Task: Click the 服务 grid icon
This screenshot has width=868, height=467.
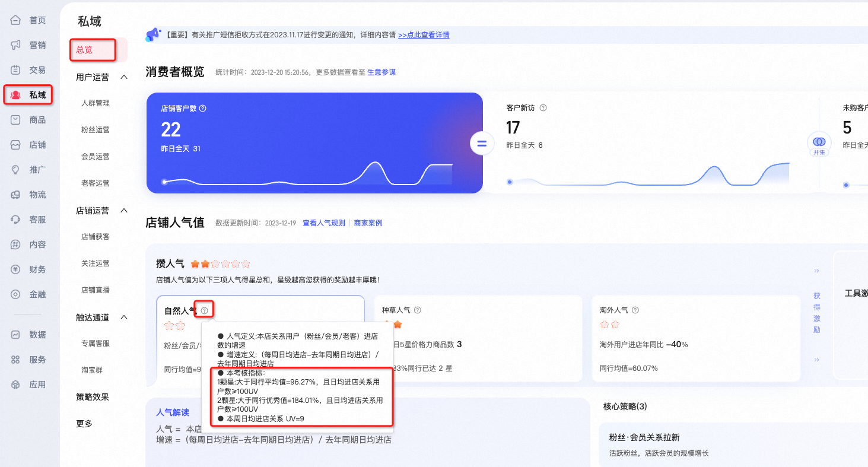Action: pos(16,360)
